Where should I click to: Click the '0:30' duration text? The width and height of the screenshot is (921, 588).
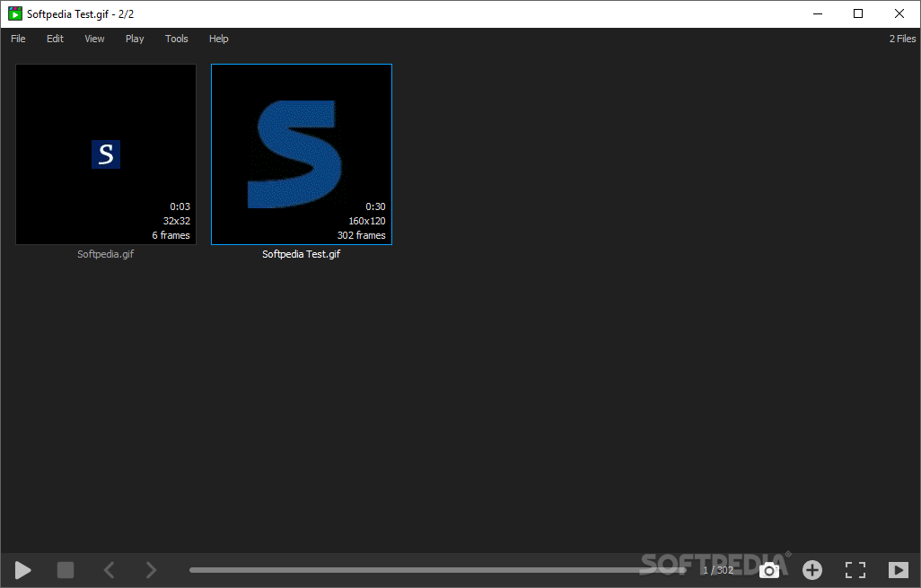[375, 206]
